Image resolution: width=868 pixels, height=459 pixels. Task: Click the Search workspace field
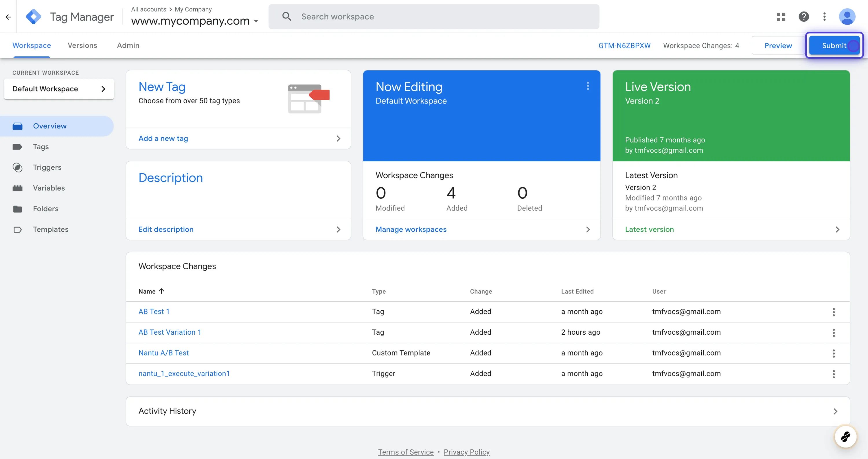pyautogui.click(x=433, y=16)
